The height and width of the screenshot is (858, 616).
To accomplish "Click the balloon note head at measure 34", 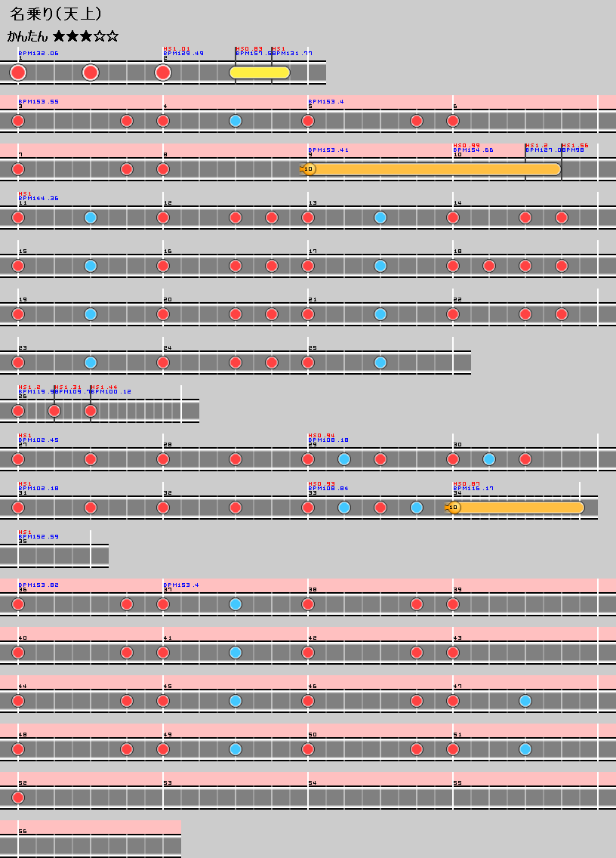I will click(453, 508).
